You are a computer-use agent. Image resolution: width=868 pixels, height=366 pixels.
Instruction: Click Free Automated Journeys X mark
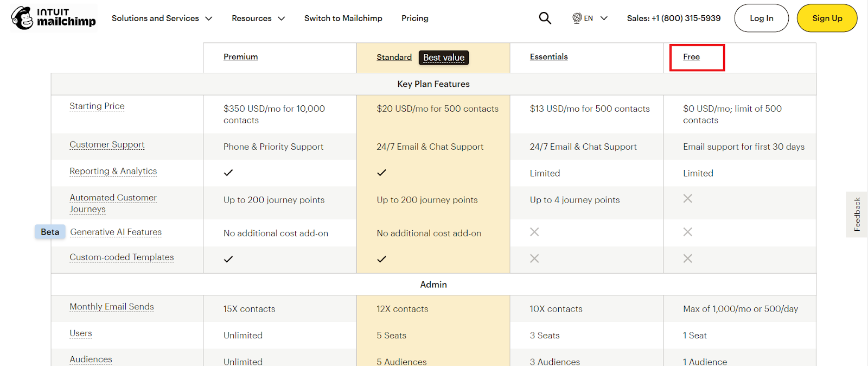(x=688, y=199)
